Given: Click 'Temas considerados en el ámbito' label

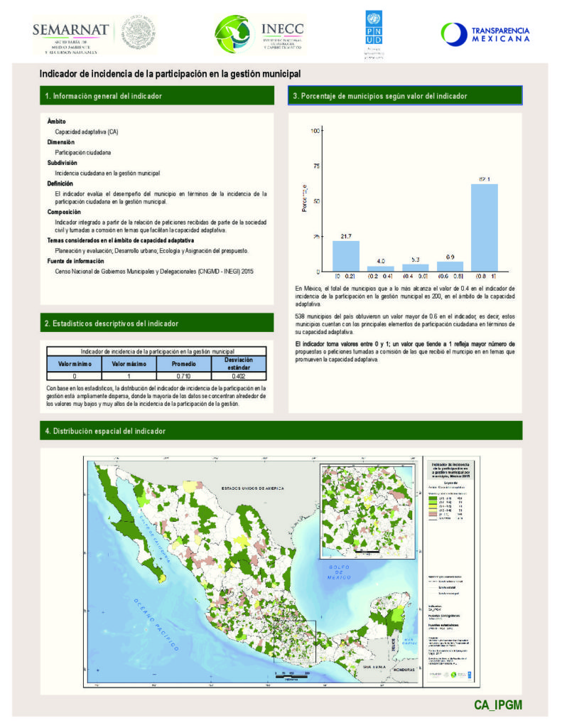Looking at the screenshot, I should pyautogui.click(x=121, y=240).
